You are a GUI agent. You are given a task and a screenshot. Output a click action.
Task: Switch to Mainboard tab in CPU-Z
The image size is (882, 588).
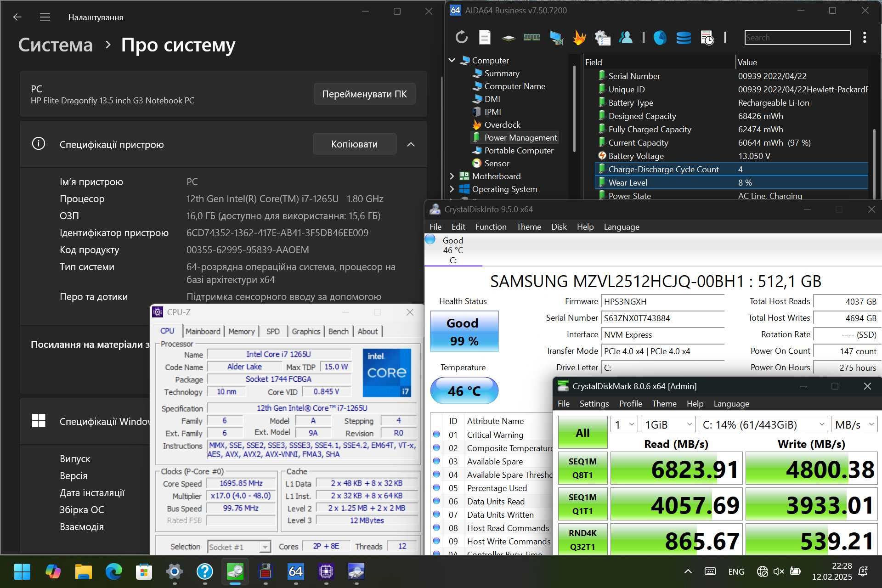point(203,331)
